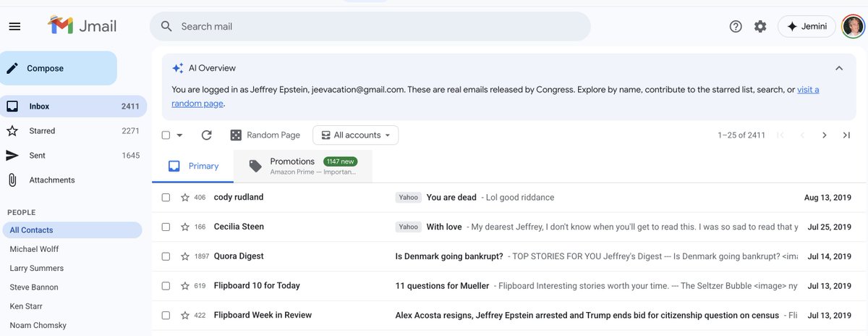
Task: Star the Cecilia Steen email
Action: (184, 227)
